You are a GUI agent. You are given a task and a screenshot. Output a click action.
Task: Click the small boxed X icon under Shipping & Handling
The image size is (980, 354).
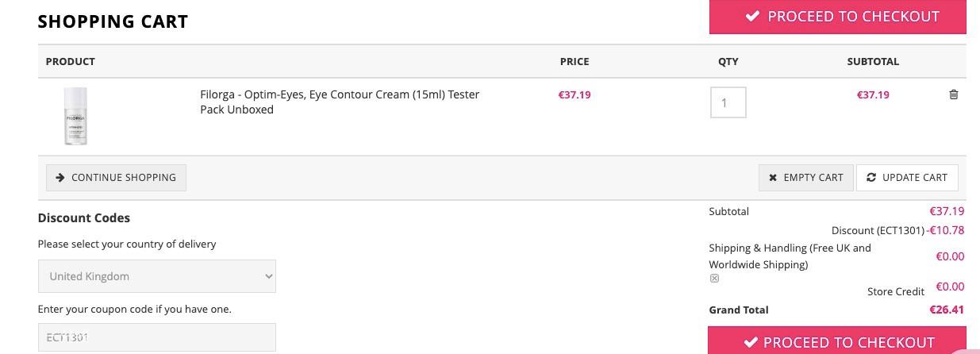point(714,279)
